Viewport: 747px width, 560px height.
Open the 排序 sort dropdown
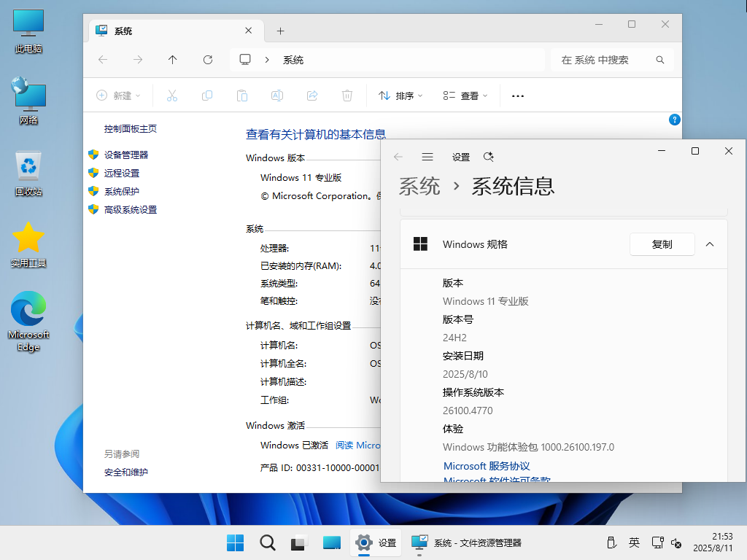pos(400,96)
